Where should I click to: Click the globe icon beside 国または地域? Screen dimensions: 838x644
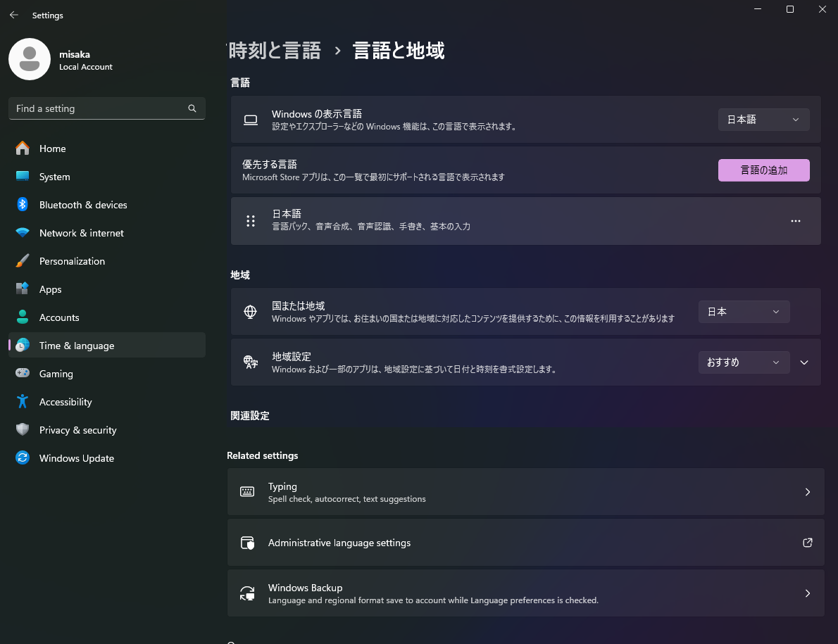pyautogui.click(x=250, y=312)
